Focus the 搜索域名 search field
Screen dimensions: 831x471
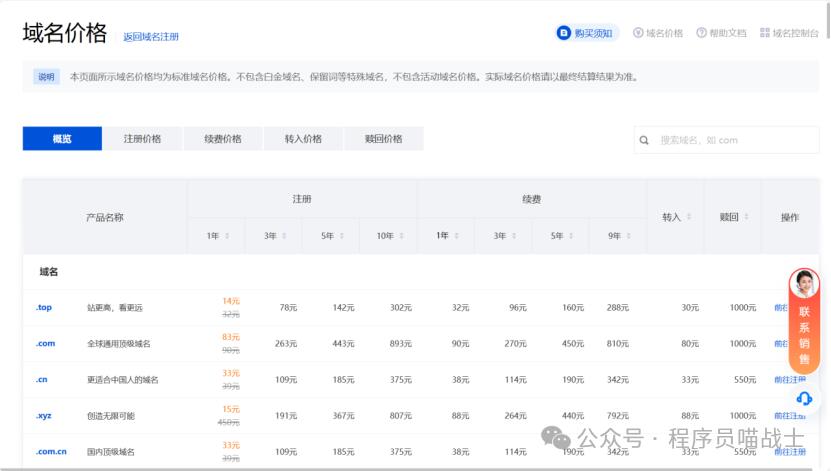pos(735,140)
